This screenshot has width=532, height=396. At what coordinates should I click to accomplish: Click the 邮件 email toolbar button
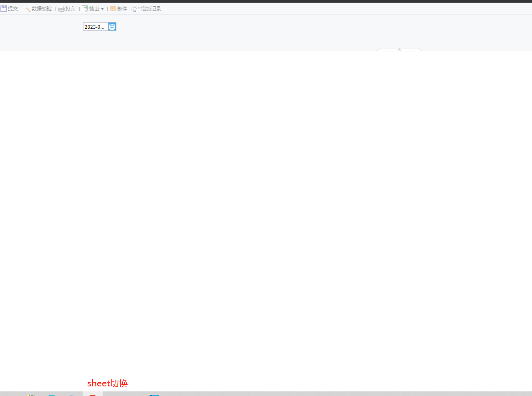pos(119,8)
